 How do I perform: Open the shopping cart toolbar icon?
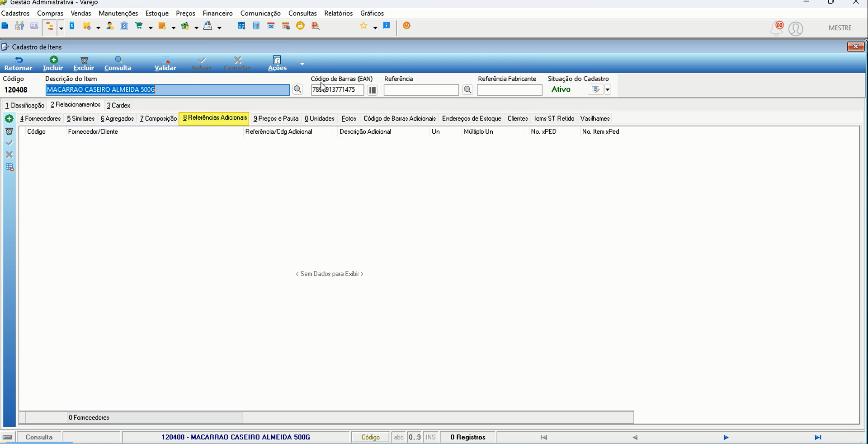(139, 26)
